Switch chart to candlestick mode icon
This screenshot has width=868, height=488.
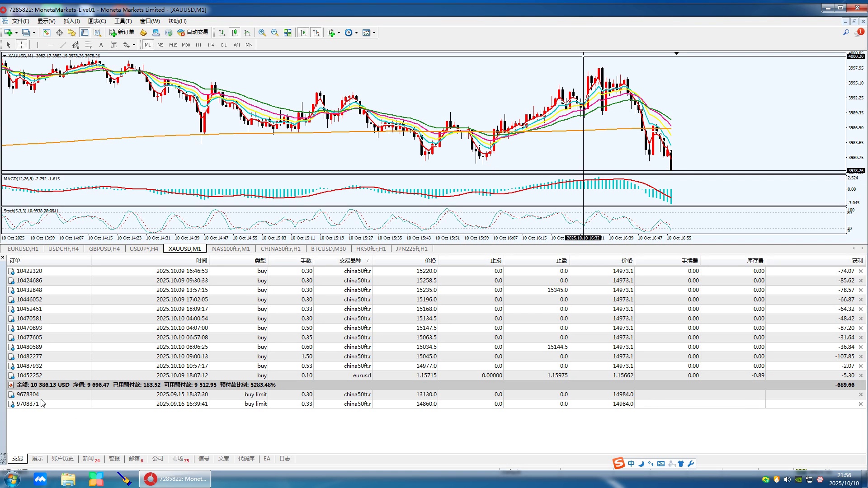pos(234,33)
